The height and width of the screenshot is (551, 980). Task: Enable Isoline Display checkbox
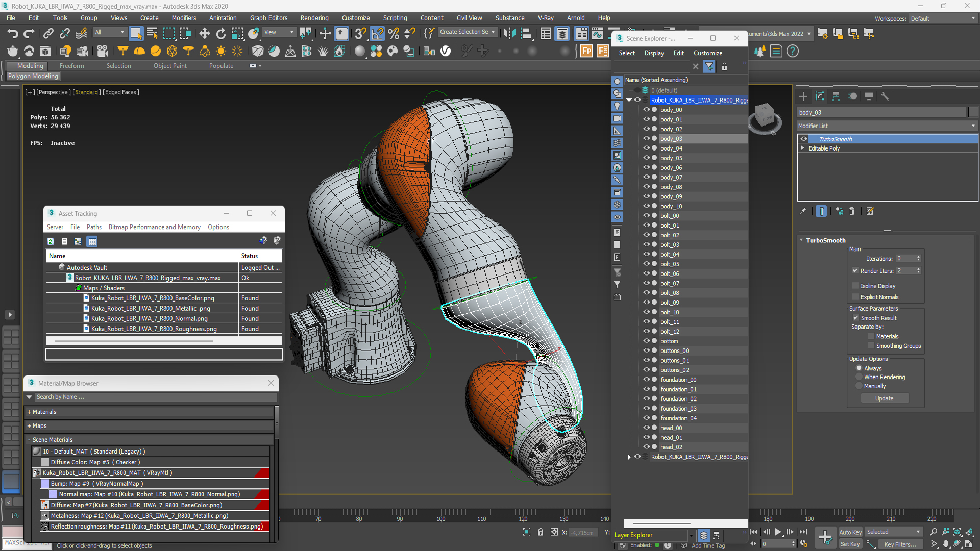[x=855, y=286]
